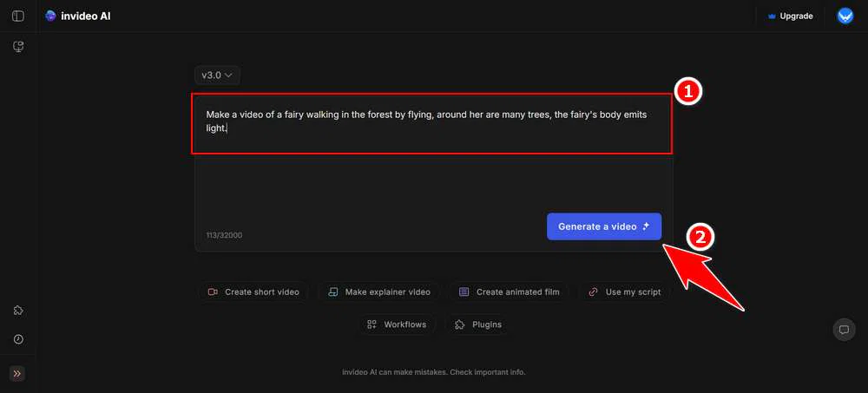Click into the fairy video prompt text field
This screenshot has height=393, width=868.
tap(431, 121)
